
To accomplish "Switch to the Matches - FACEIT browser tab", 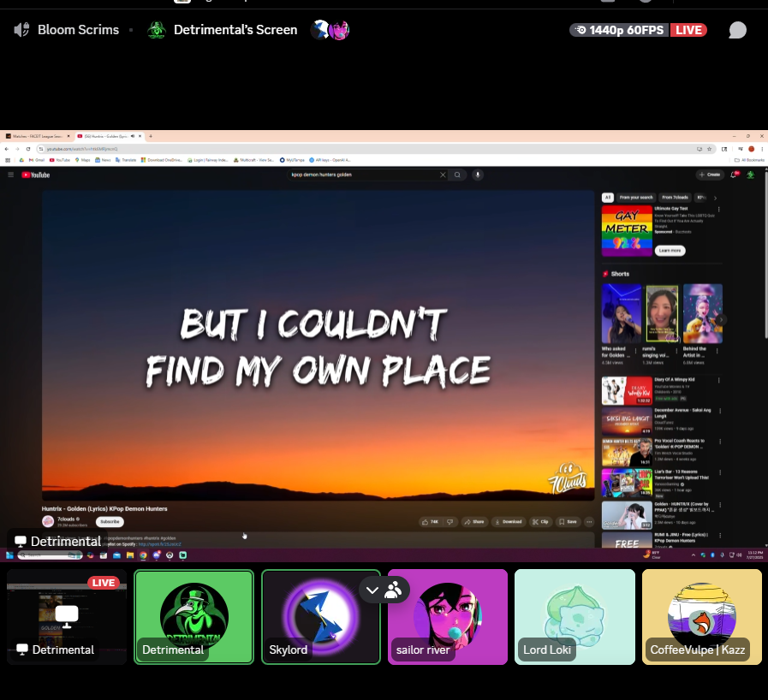I will click(x=37, y=136).
